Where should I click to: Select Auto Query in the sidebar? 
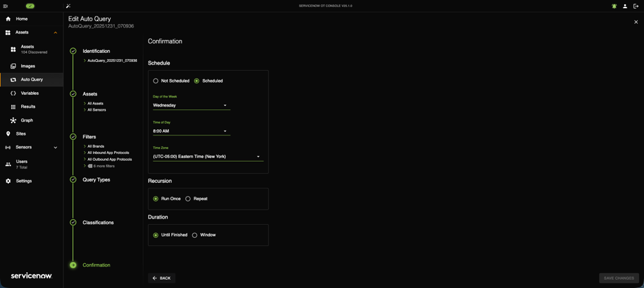pos(32,80)
